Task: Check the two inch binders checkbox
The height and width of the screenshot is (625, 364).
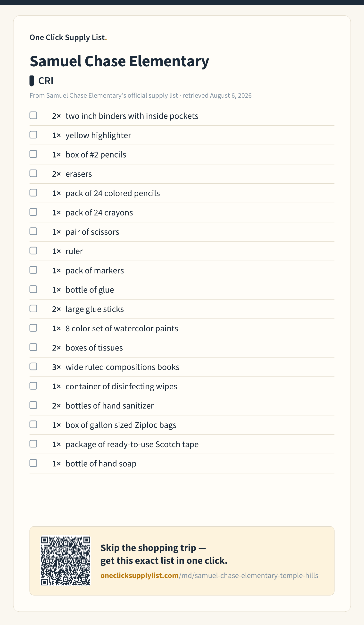Action: coord(33,115)
